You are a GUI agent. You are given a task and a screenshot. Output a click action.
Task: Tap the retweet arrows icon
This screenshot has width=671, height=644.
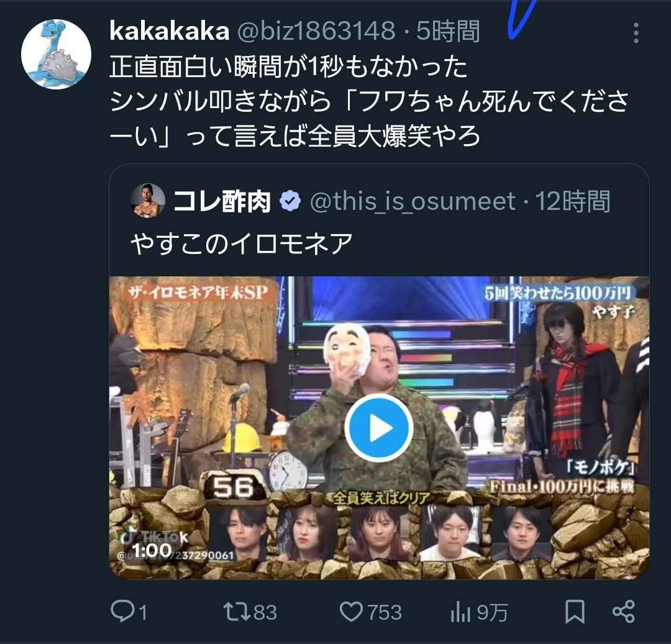237,612
